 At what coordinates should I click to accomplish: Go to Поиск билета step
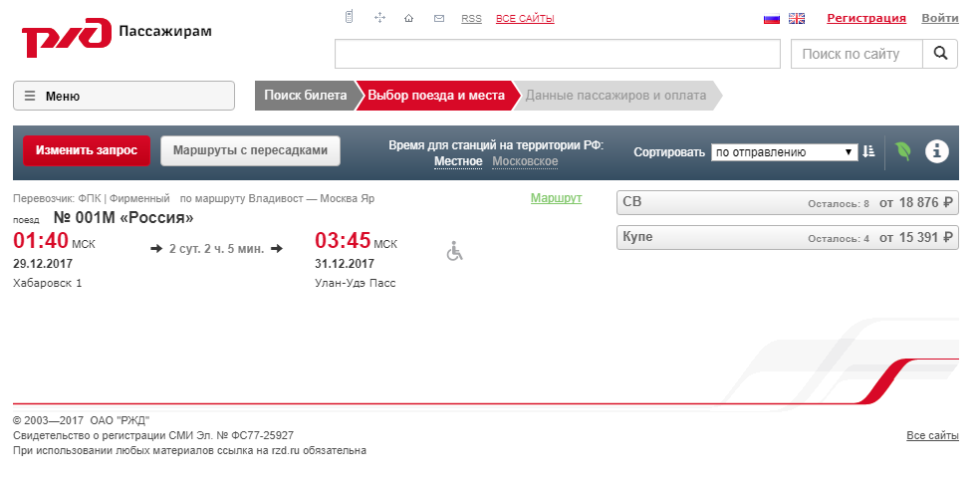point(306,96)
